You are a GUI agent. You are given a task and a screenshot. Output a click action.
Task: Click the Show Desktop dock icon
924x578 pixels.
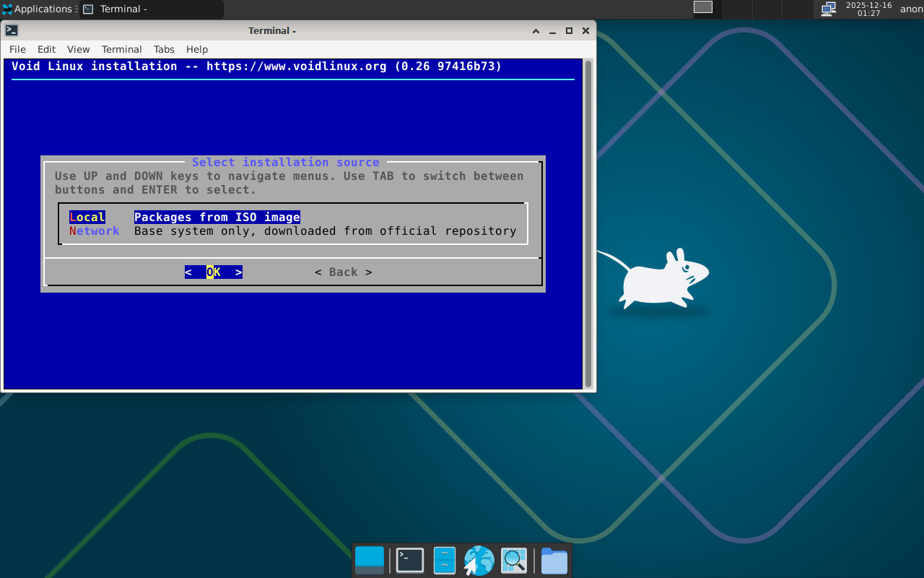[x=370, y=561]
